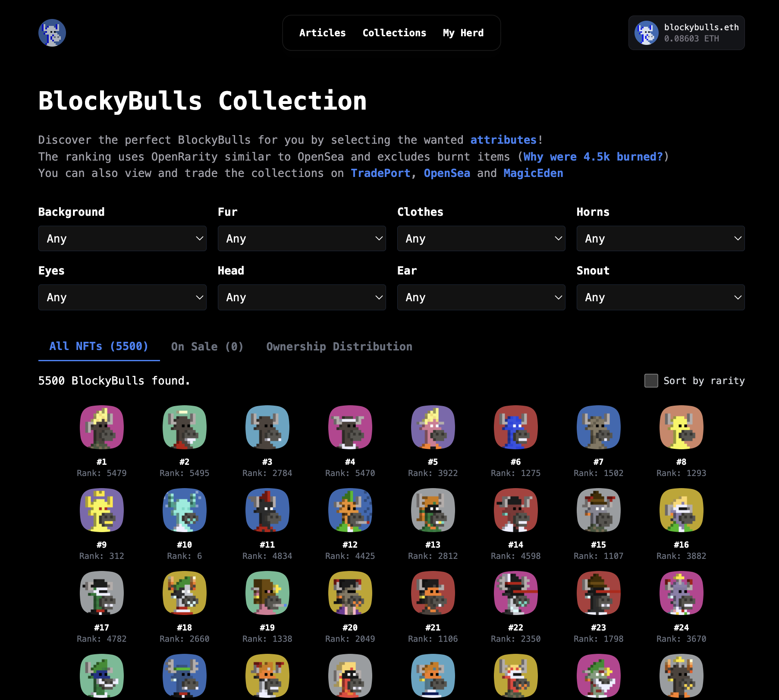Screen dimensions: 779x700
Task: Open BlockyBull #17 image
Action: [102, 593]
